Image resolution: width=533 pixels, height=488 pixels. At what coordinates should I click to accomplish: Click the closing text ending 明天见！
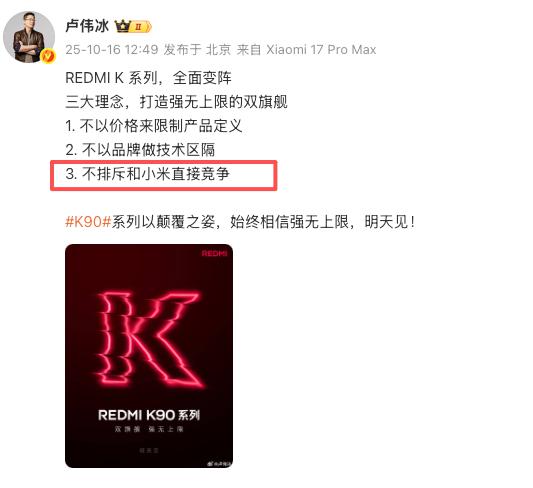(240, 222)
